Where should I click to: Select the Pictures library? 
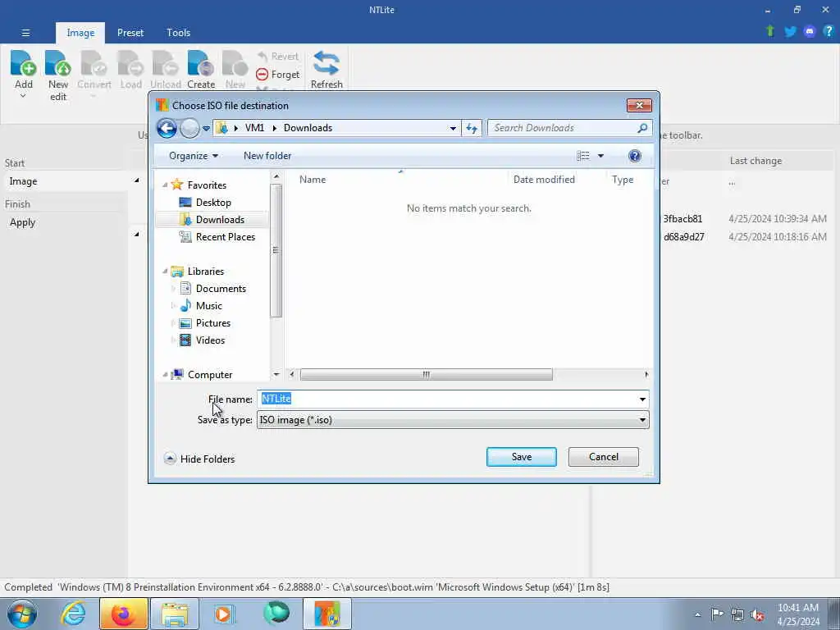[x=213, y=323]
